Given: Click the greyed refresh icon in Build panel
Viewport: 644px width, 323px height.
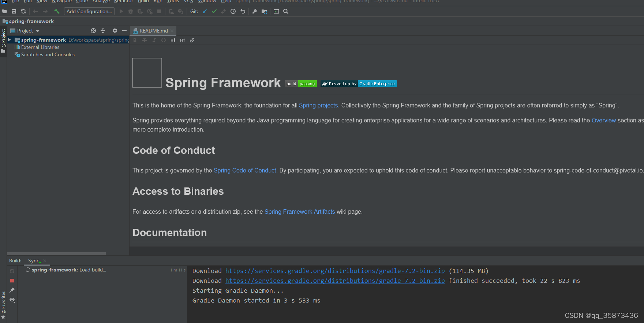Looking at the screenshot, I should 12,271.
